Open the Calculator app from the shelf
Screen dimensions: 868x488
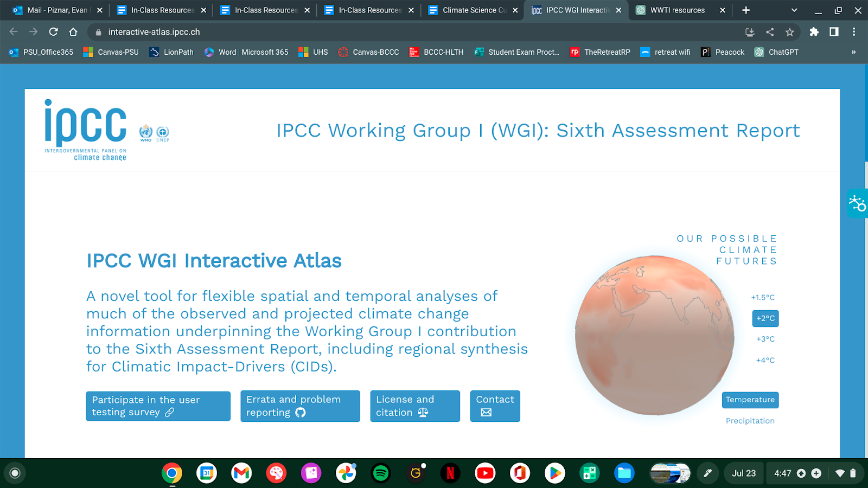590,473
